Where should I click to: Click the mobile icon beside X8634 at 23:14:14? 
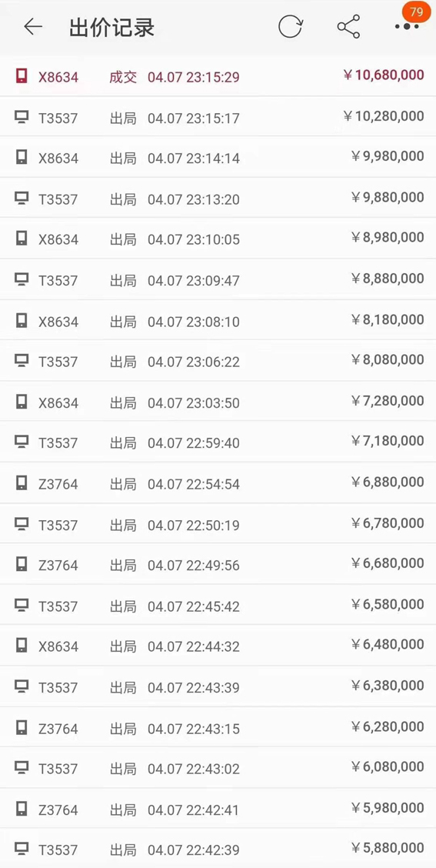[21, 158]
